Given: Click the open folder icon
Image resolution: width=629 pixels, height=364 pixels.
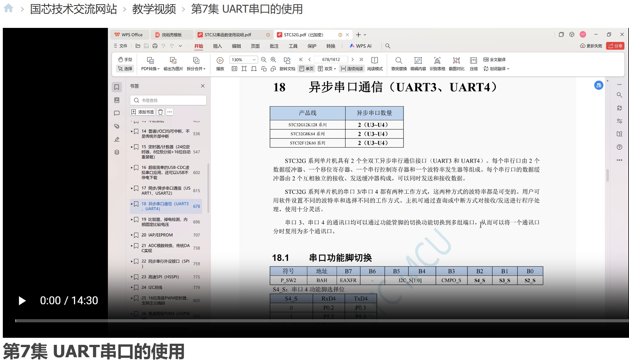Looking at the screenshot, I should (138, 46).
